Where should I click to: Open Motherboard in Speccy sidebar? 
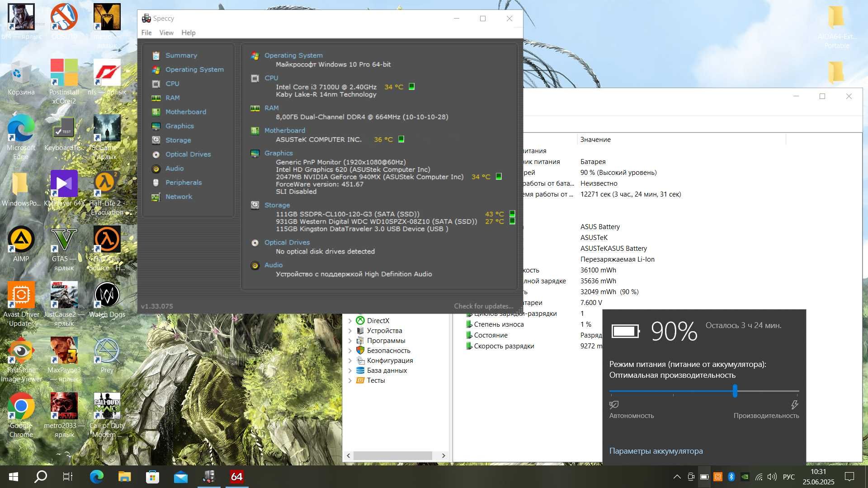185,112
